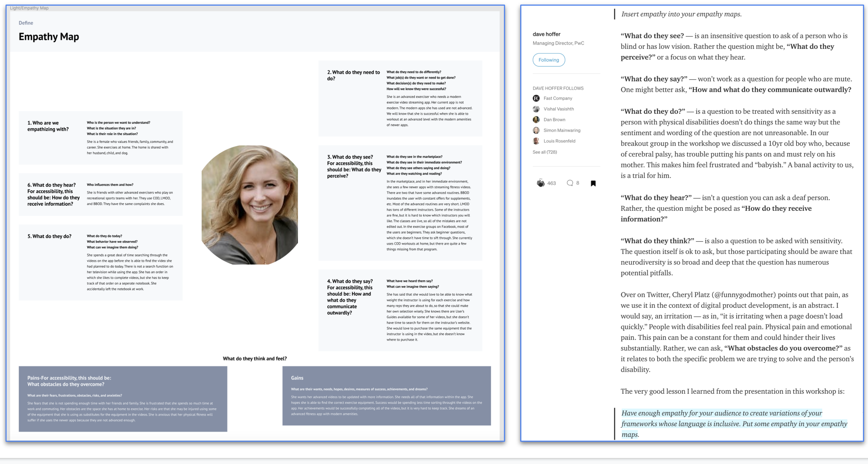Toggle the Following button to unfollow dave hoffer
The width and height of the screenshot is (868, 464).
click(549, 60)
